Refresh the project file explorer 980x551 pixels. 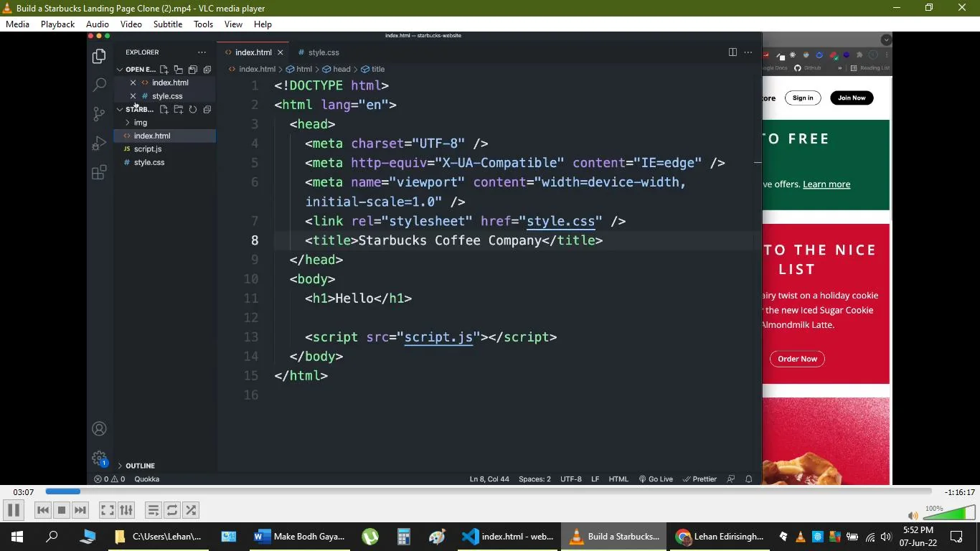192,110
